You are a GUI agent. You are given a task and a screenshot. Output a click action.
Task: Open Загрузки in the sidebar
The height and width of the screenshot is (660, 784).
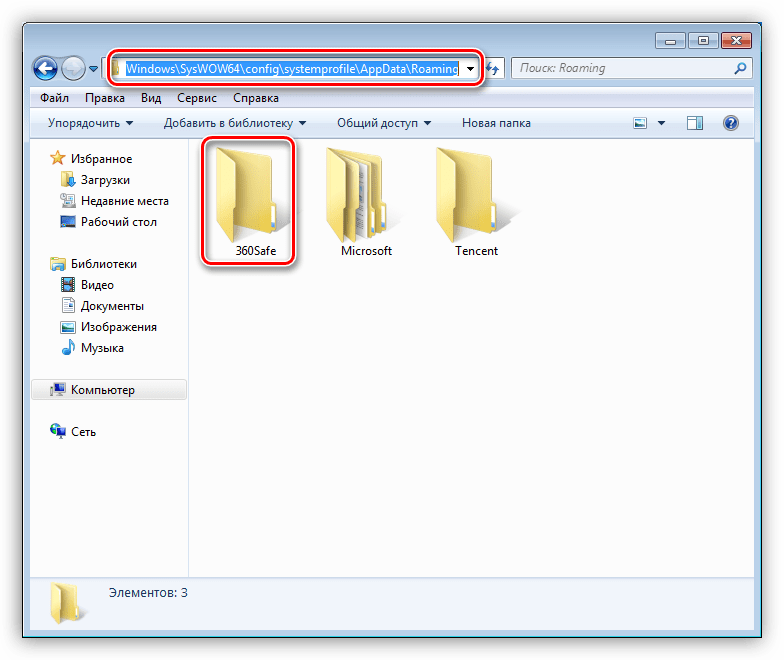coord(105,180)
